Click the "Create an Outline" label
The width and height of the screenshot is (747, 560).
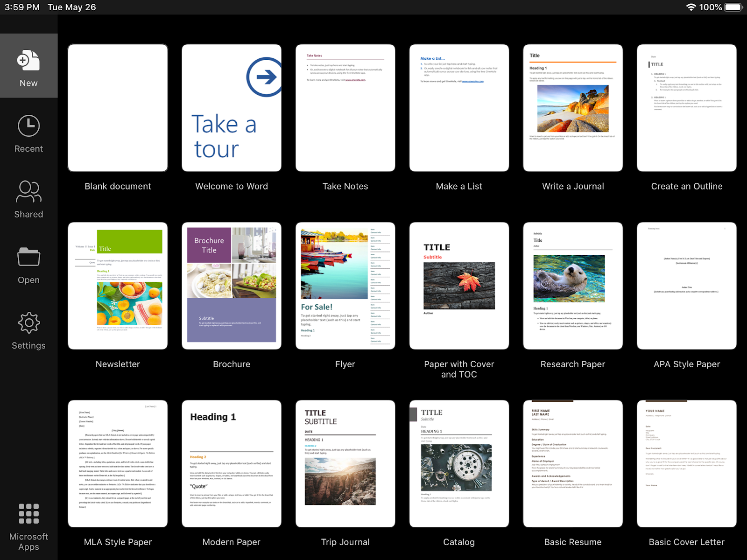pos(687,186)
